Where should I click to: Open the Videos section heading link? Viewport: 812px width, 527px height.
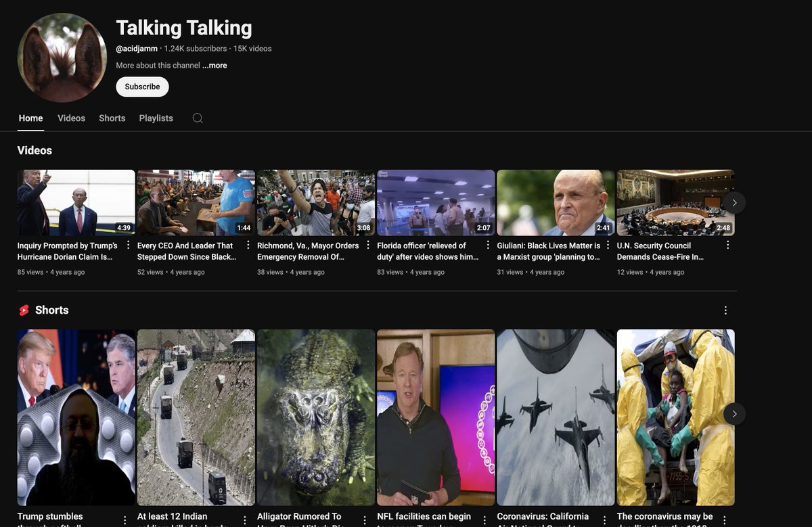coord(35,150)
